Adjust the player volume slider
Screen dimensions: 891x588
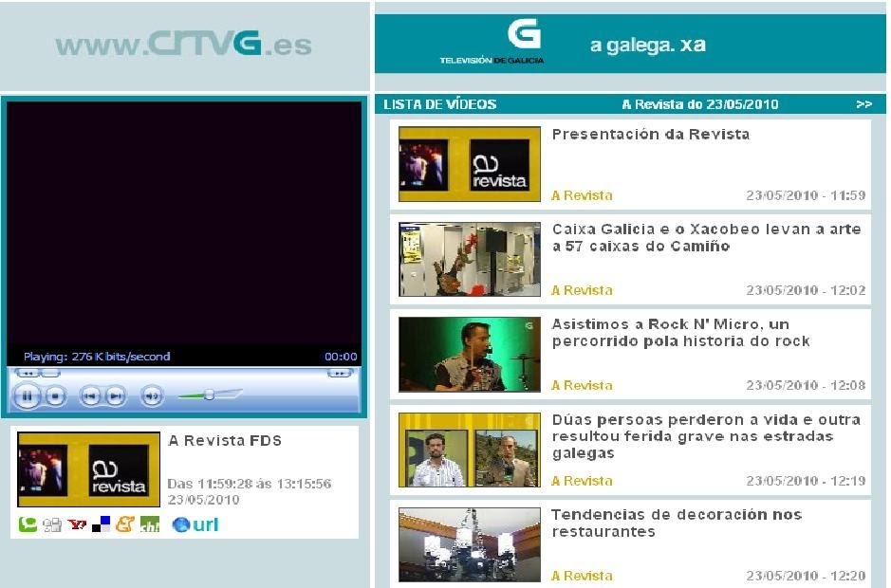click(x=210, y=395)
